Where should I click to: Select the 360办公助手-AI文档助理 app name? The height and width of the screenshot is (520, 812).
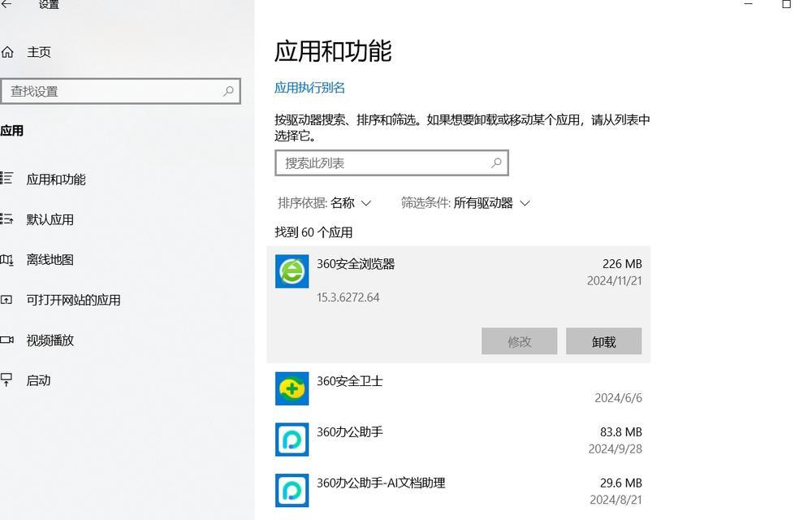click(x=381, y=483)
